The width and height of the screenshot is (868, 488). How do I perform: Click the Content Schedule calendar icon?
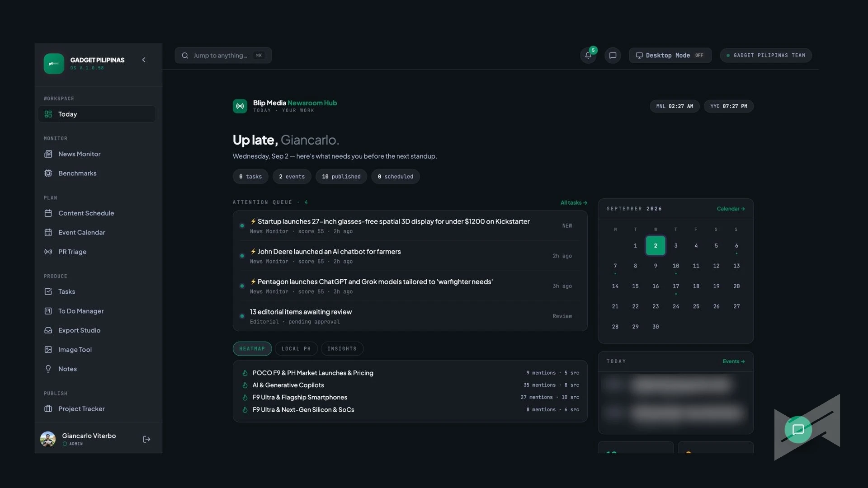pyautogui.click(x=48, y=213)
